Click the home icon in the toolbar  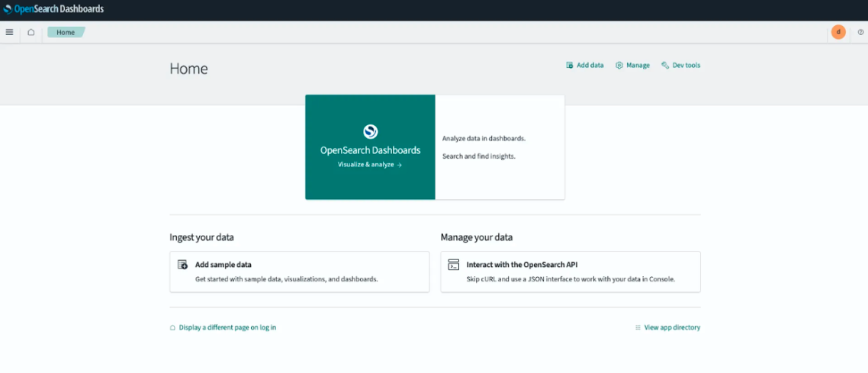(x=31, y=32)
